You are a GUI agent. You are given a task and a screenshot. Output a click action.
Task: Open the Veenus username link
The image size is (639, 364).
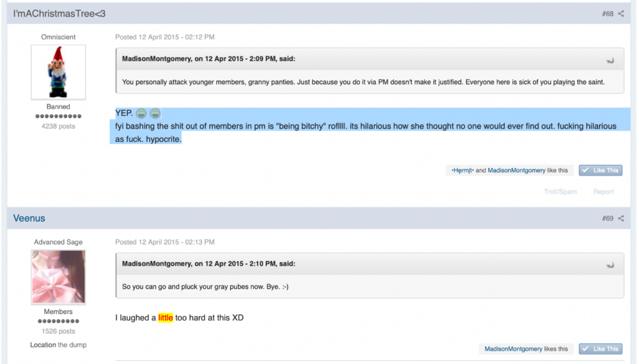[29, 218]
